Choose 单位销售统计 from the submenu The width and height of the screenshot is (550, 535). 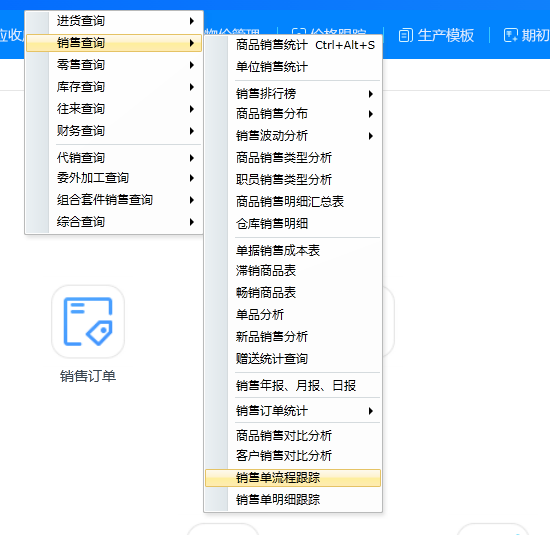click(x=293, y=67)
